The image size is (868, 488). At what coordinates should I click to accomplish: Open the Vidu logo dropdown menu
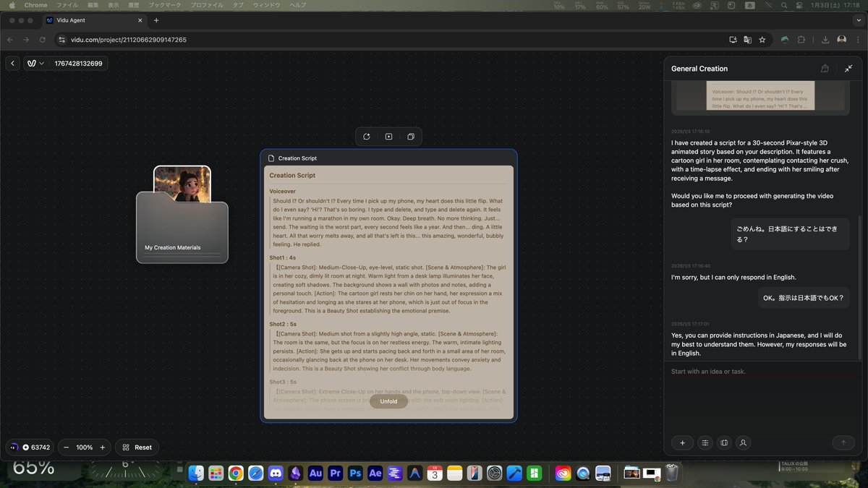36,64
